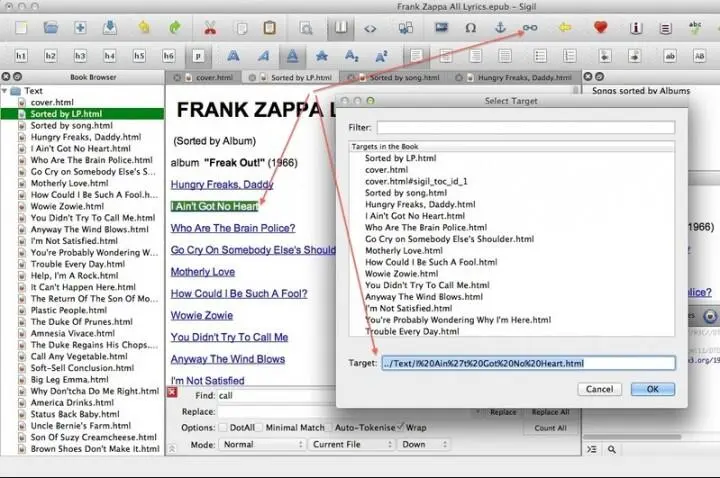Click the Add existing files plus icon
The image size is (720, 478).
tap(80, 28)
